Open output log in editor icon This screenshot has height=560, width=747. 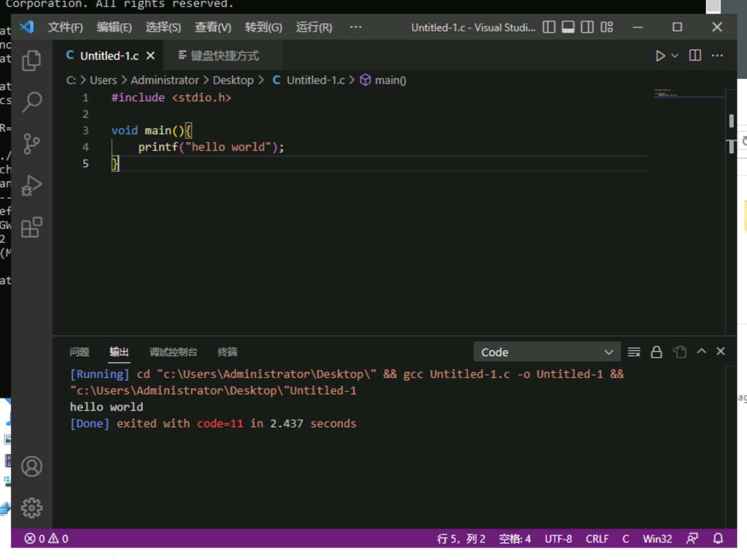(679, 352)
